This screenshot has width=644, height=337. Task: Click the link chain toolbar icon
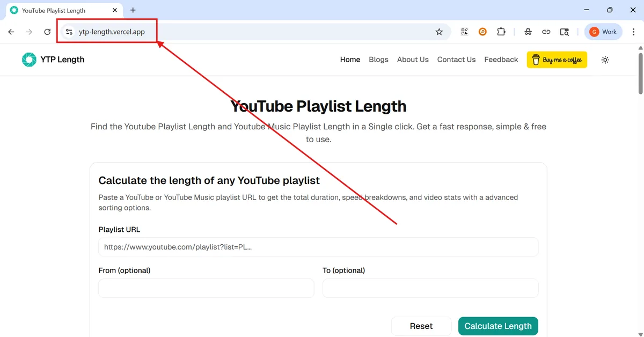(x=546, y=32)
